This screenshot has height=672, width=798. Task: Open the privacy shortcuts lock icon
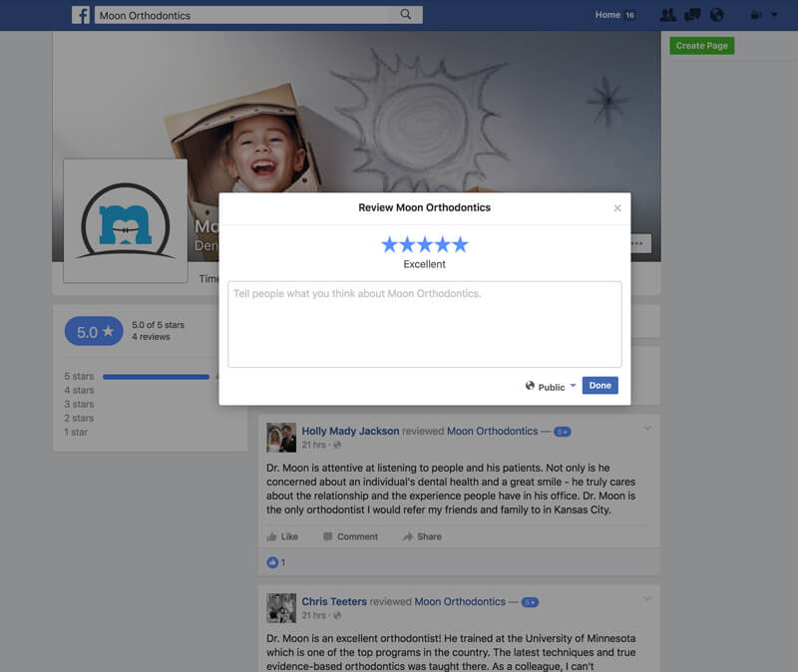[x=754, y=14]
